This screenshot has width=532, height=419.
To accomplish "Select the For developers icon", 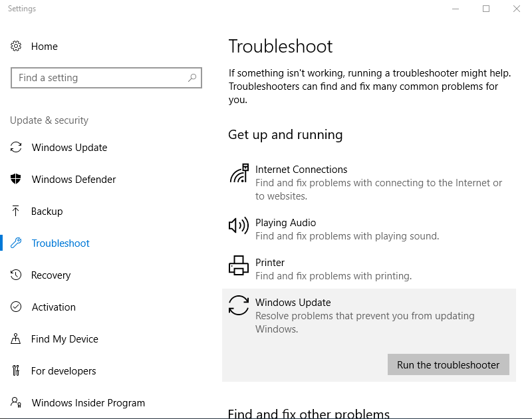I will (x=16, y=370).
